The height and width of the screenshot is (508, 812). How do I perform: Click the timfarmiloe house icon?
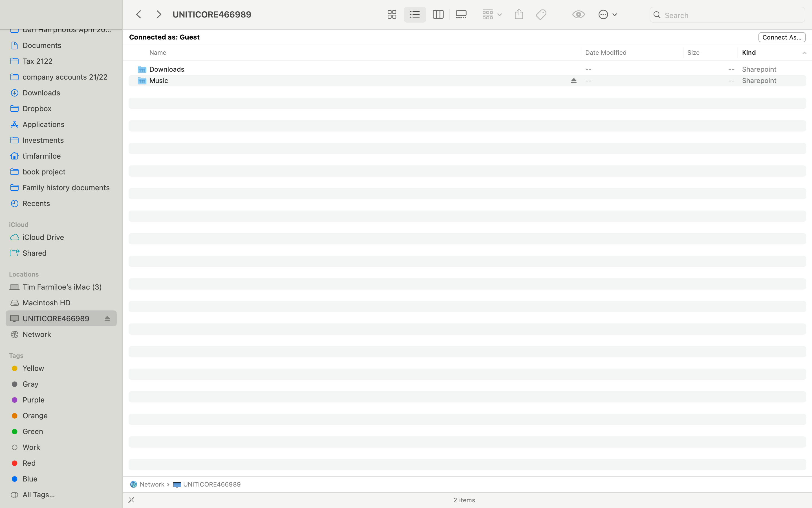(14, 156)
